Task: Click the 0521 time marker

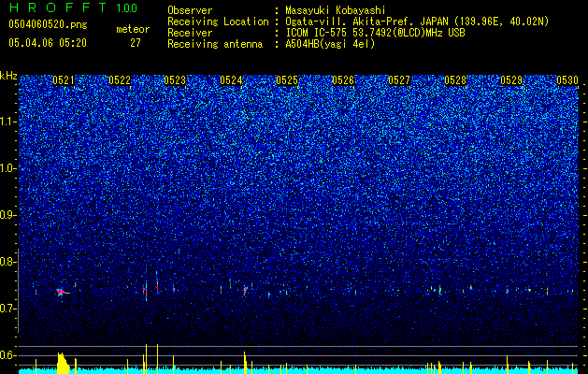Action: click(x=64, y=80)
